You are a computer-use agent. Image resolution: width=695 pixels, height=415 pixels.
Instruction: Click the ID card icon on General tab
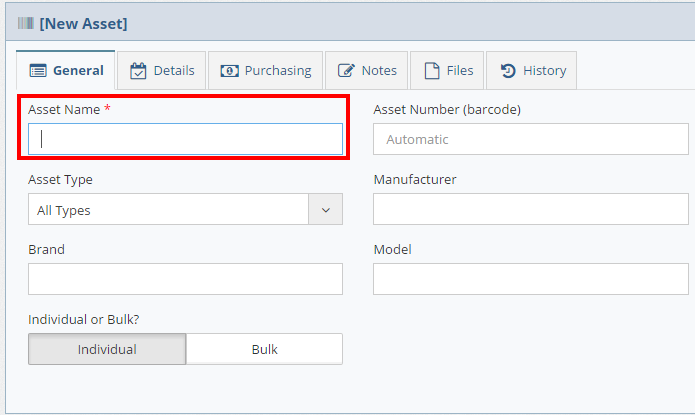pyautogui.click(x=38, y=71)
